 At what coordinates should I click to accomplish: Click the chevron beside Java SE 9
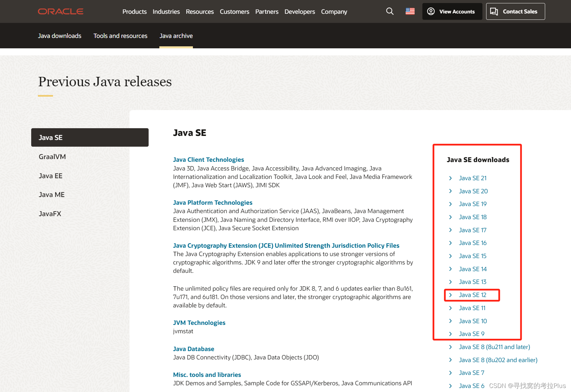(451, 334)
